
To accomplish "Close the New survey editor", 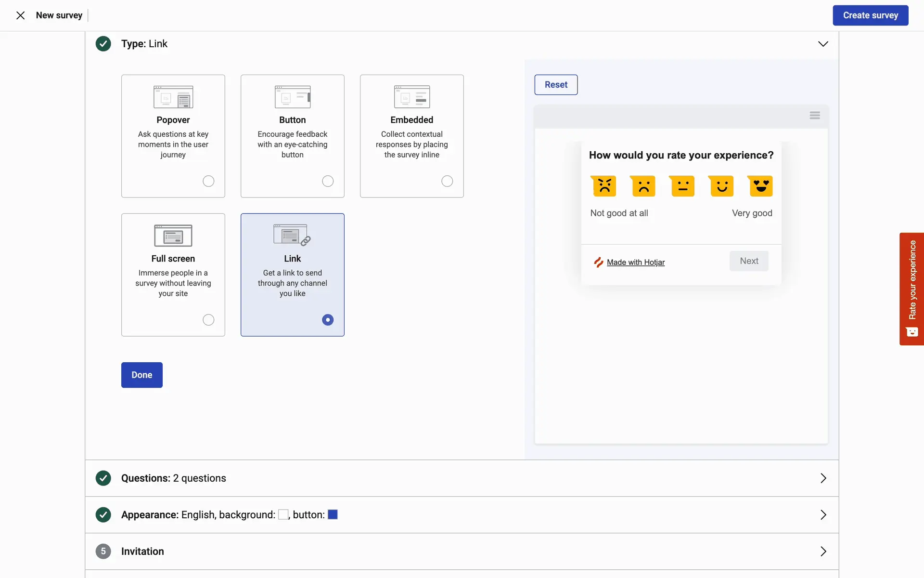I will click(20, 15).
